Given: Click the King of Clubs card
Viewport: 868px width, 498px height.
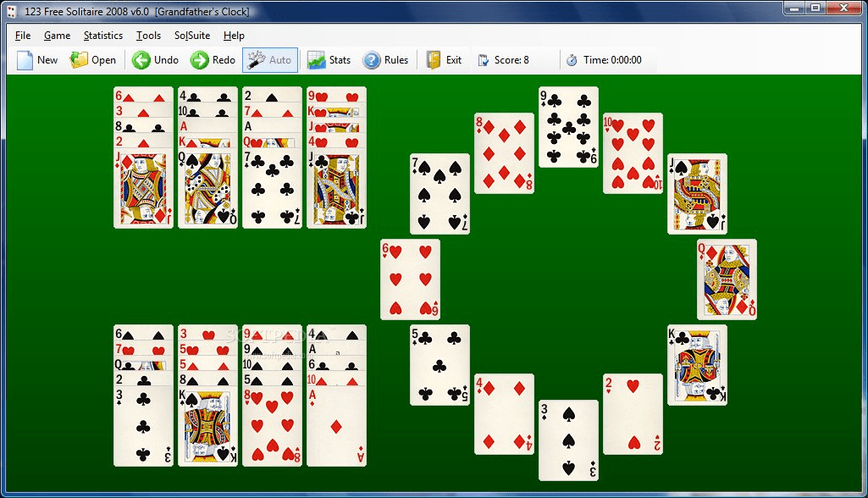Looking at the screenshot, I should [697, 364].
